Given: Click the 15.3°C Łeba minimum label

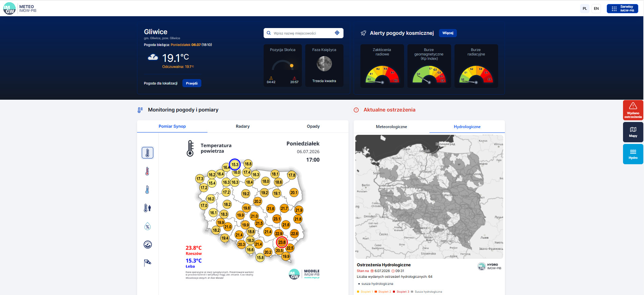Looking at the screenshot, I should tap(194, 263).
